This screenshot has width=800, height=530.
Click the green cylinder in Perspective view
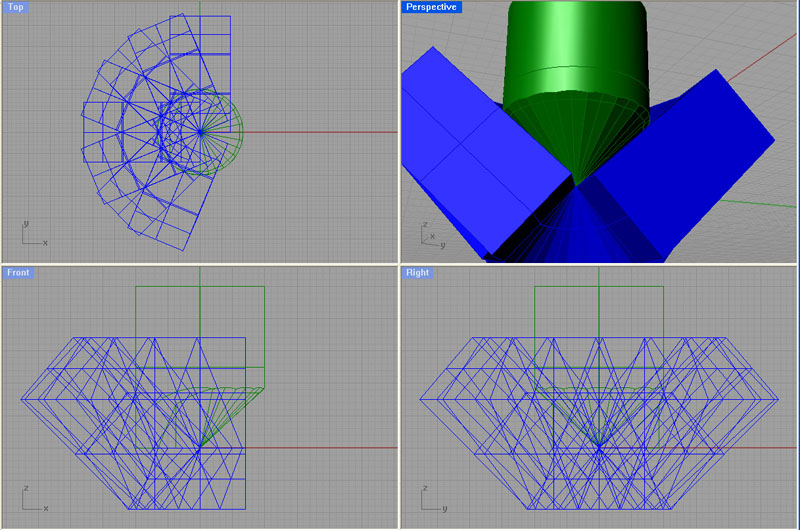[x=577, y=56]
